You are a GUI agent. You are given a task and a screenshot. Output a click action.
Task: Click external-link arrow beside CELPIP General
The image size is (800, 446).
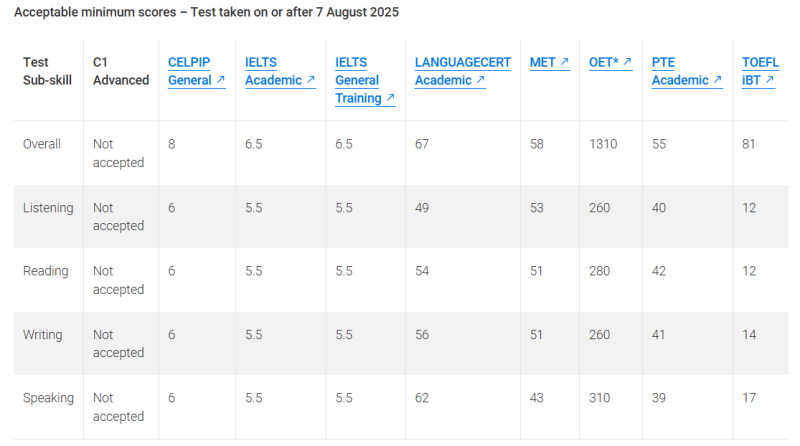(x=220, y=80)
